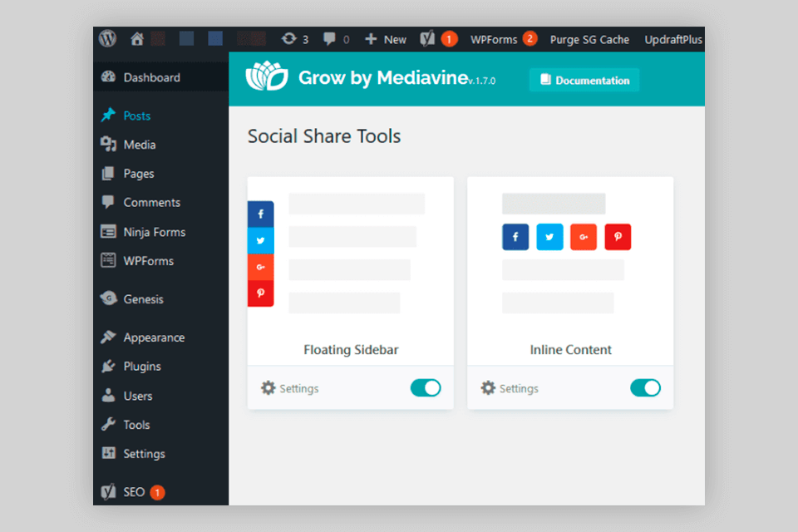This screenshot has width=798, height=532.
Task: Click the plus New icon
Action: (x=371, y=39)
